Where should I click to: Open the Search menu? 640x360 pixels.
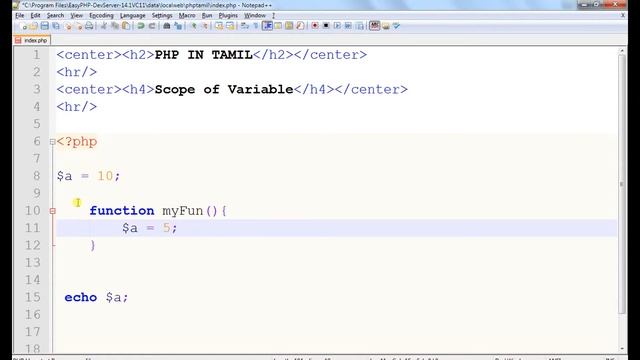point(55,16)
